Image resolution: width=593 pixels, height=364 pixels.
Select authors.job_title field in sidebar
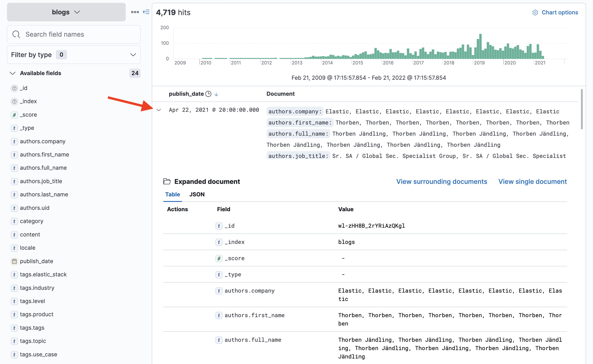click(x=41, y=181)
